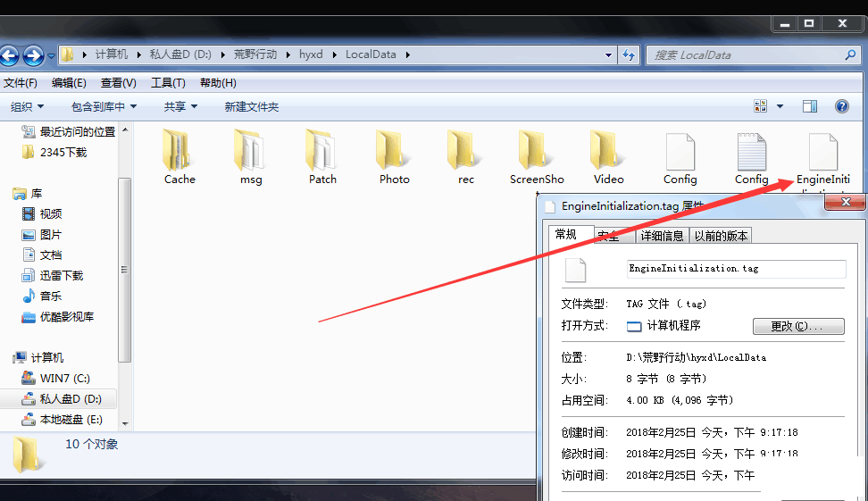Toggle the preview pane icon
868x501 pixels.
coord(810,106)
